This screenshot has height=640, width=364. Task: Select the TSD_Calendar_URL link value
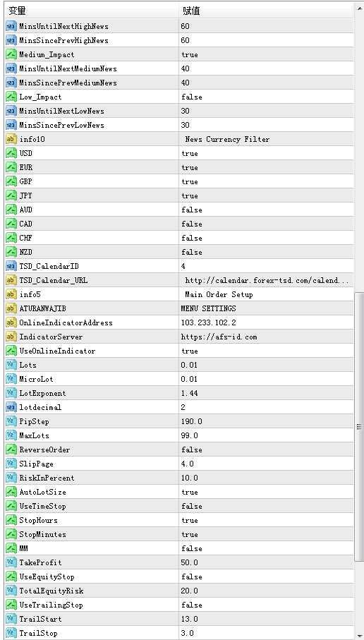pos(267,281)
